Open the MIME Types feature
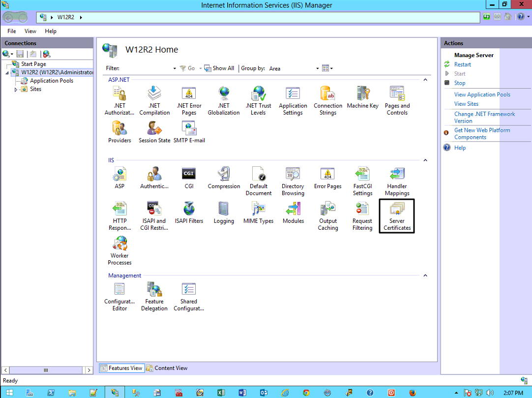The width and height of the screenshot is (532, 398). click(x=258, y=213)
